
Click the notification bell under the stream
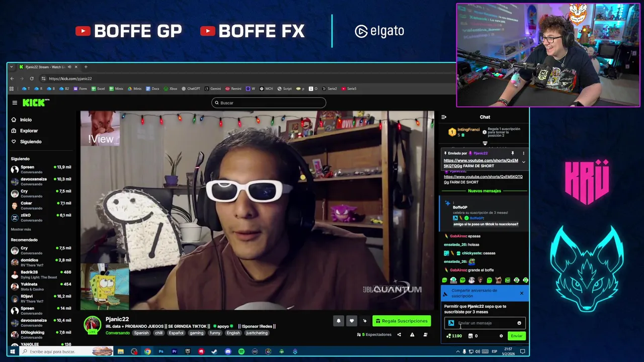tap(339, 321)
